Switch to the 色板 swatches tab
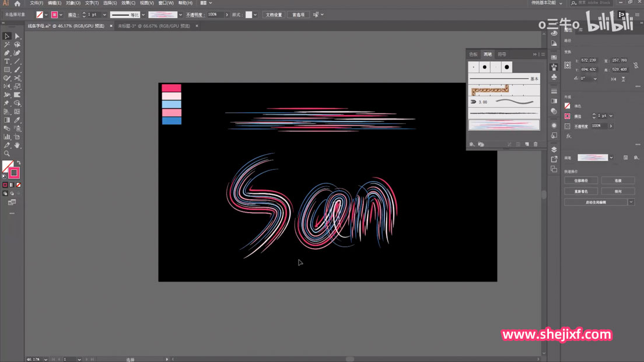This screenshot has height=362, width=644. (x=473, y=54)
